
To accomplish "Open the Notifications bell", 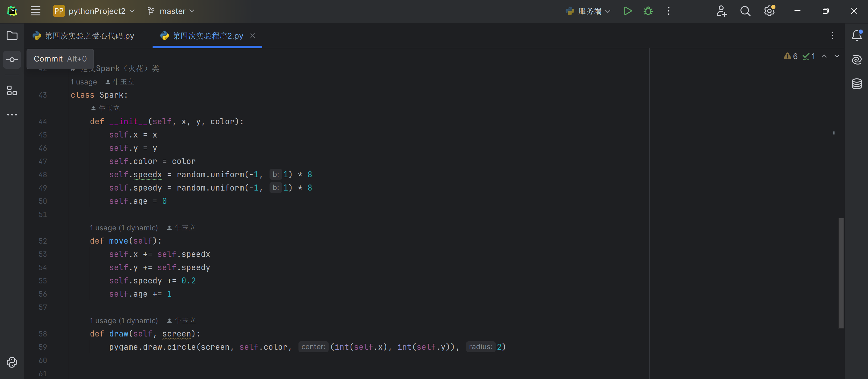I will click(x=857, y=36).
